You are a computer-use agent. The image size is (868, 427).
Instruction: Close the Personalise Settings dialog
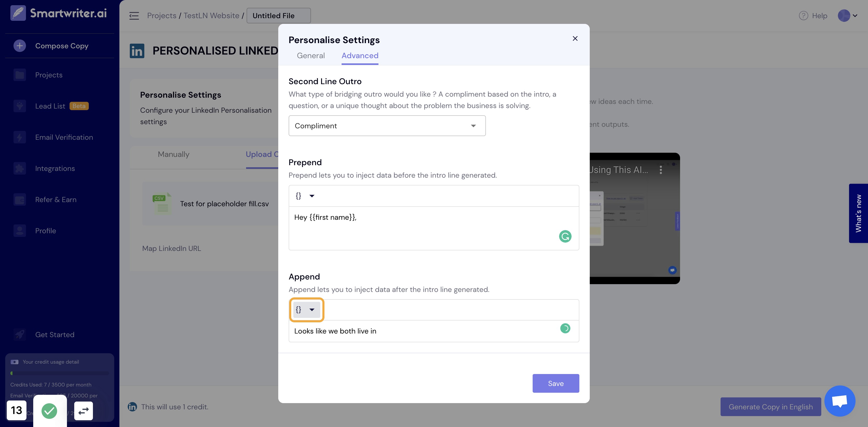(x=575, y=39)
